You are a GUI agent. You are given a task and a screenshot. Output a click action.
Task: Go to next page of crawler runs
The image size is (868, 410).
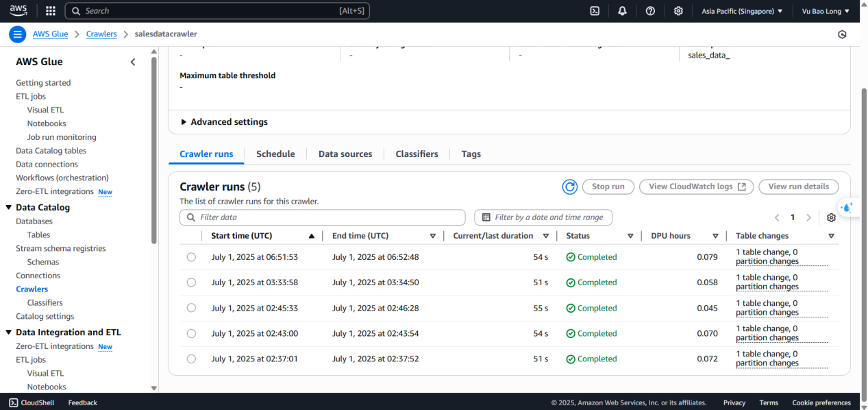coord(808,217)
